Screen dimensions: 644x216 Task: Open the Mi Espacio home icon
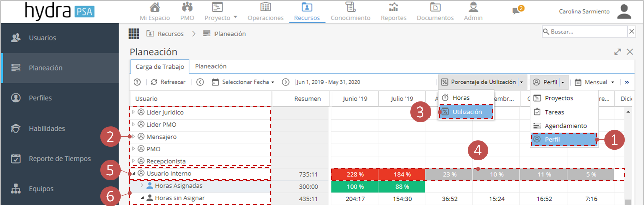coord(155,7)
